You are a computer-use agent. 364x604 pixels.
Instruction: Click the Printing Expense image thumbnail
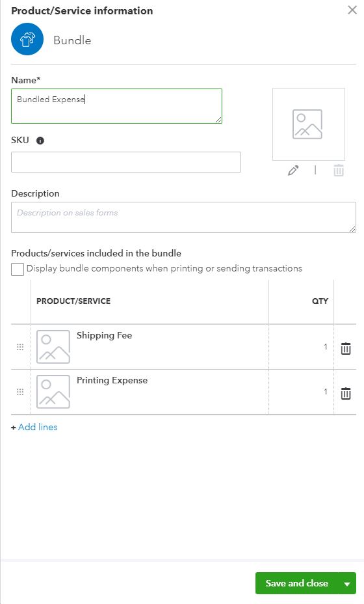click(x=53, y=392)
